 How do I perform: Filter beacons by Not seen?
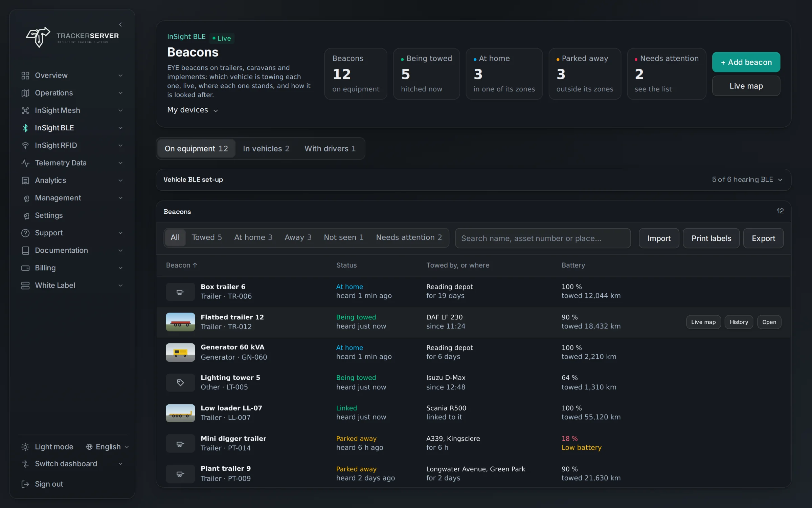pos(343,237)
